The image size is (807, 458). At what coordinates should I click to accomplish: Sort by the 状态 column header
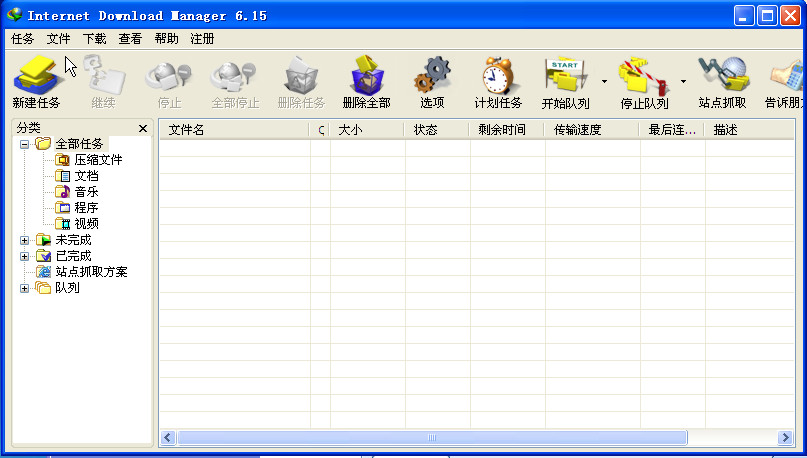[x=437, y=130]
